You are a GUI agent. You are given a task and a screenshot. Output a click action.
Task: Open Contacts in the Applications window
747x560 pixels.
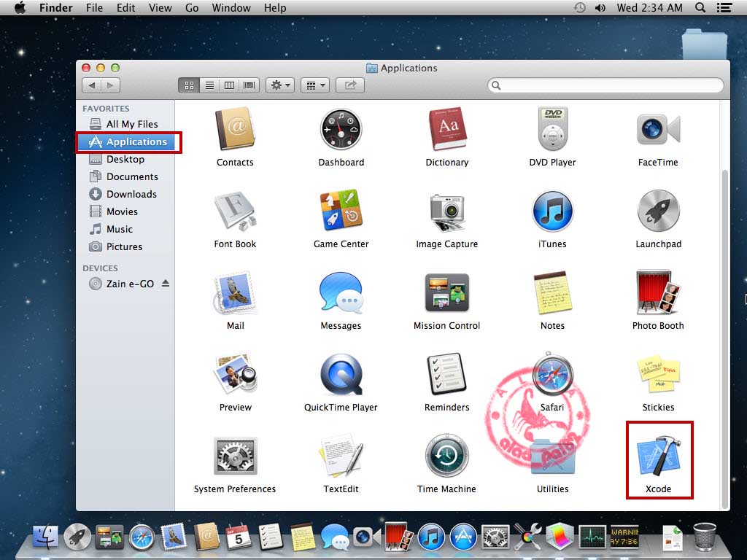235,130
